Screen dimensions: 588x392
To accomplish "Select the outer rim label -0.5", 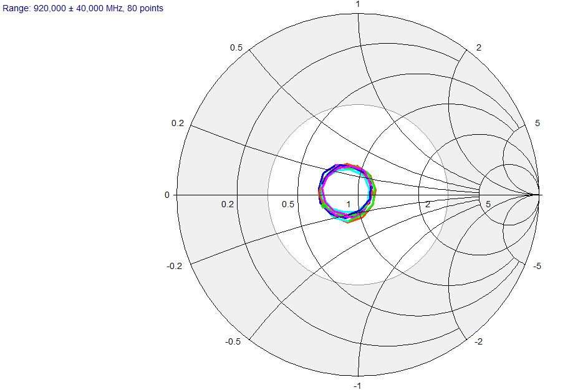I will 233,341.
